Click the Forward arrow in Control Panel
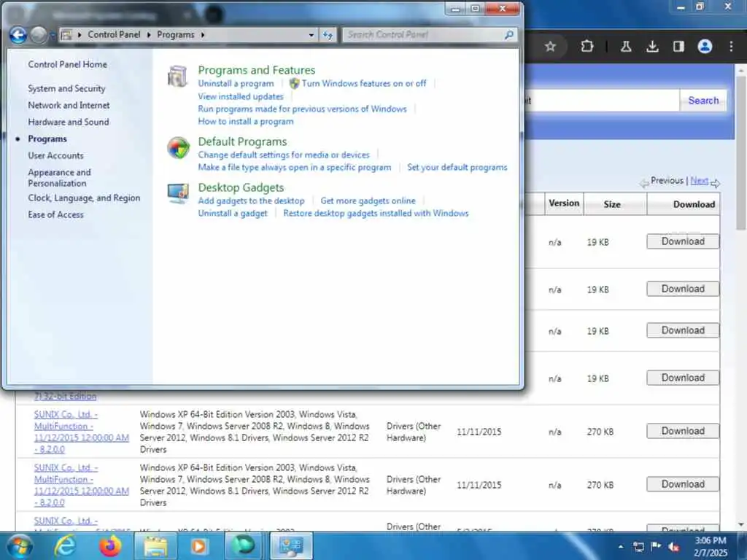 pos(39,35)
